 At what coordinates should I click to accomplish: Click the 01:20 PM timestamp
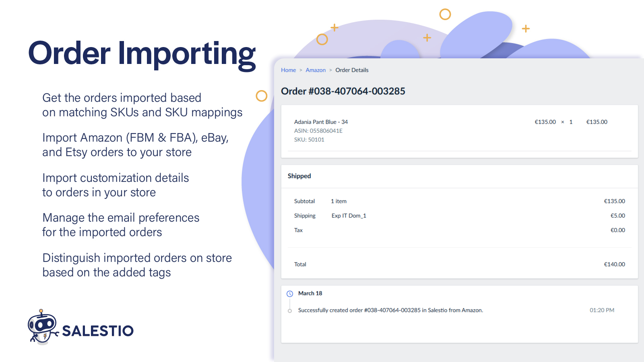(x=602, y=310)
